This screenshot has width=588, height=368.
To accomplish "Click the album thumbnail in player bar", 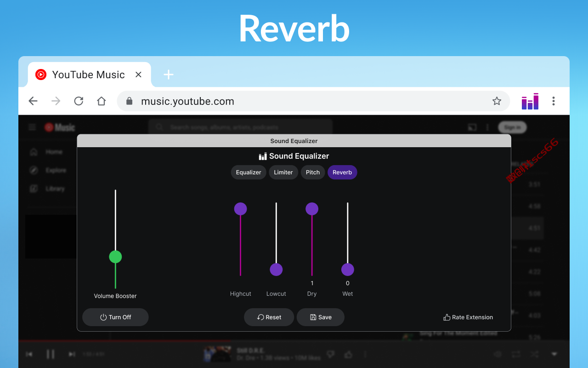I will pyautogui.click(x=218, y=354).
